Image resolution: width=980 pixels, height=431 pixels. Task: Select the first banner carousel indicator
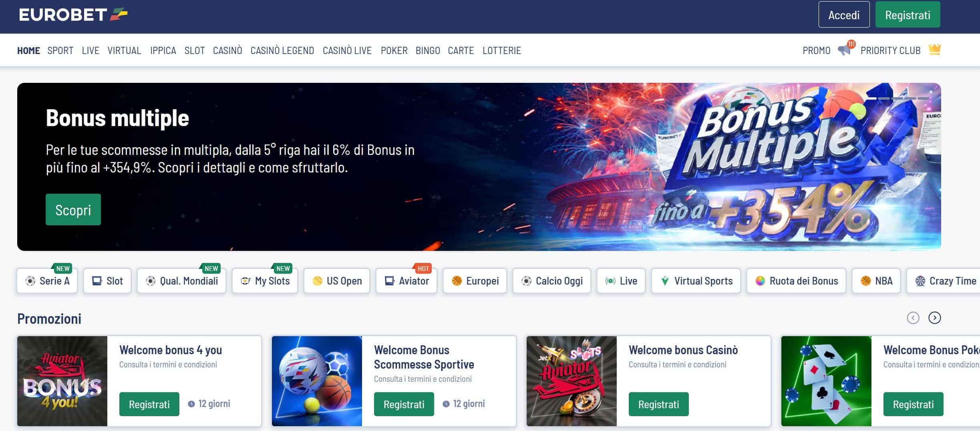coord(871,98)
